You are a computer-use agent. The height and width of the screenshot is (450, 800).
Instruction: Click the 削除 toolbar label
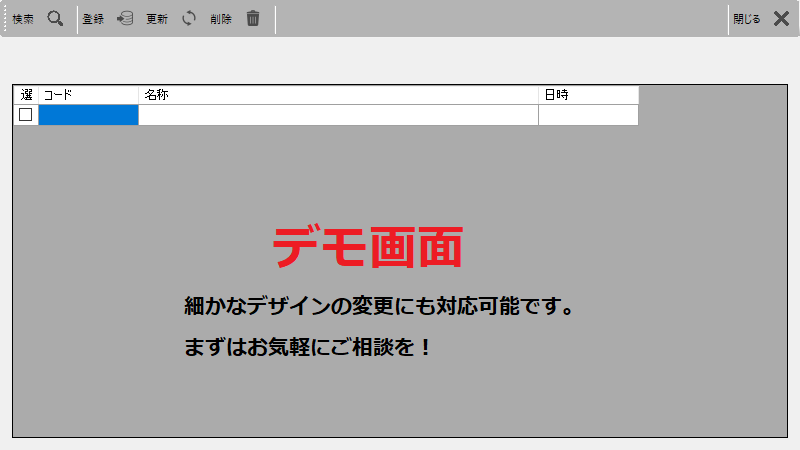[221, 19]
